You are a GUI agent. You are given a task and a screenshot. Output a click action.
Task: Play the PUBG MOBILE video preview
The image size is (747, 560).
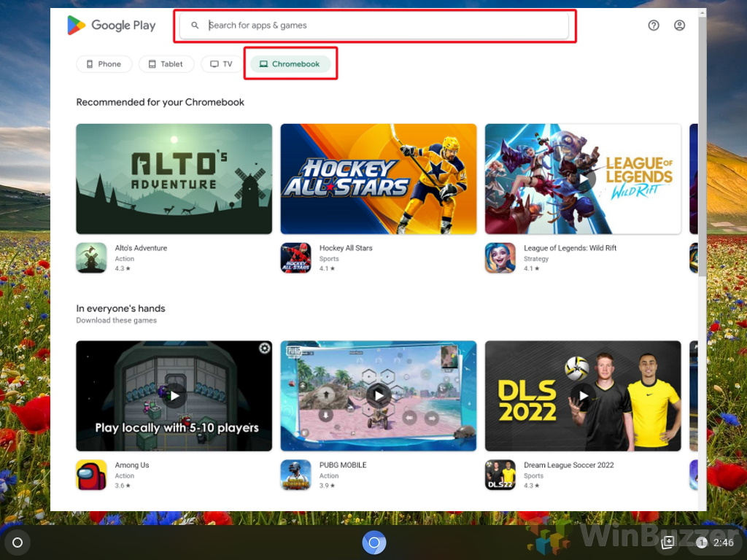pyautogui.click(x=379, y=396)
